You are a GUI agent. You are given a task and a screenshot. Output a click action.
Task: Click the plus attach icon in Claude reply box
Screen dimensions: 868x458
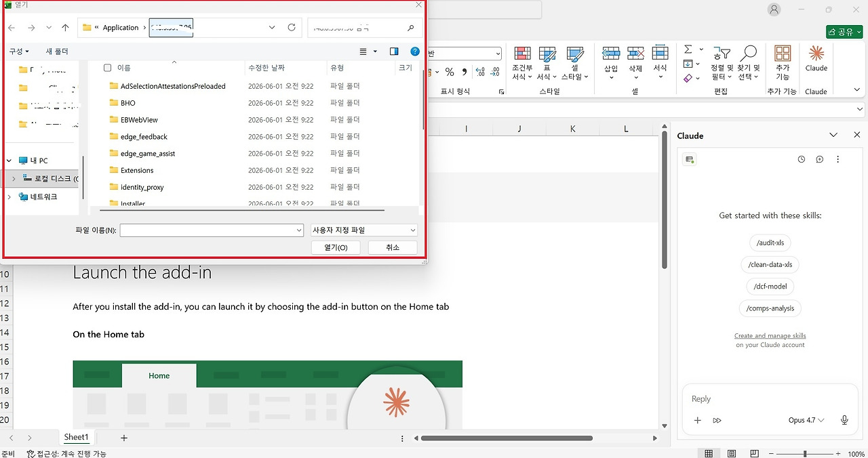[x=697, y=420]
